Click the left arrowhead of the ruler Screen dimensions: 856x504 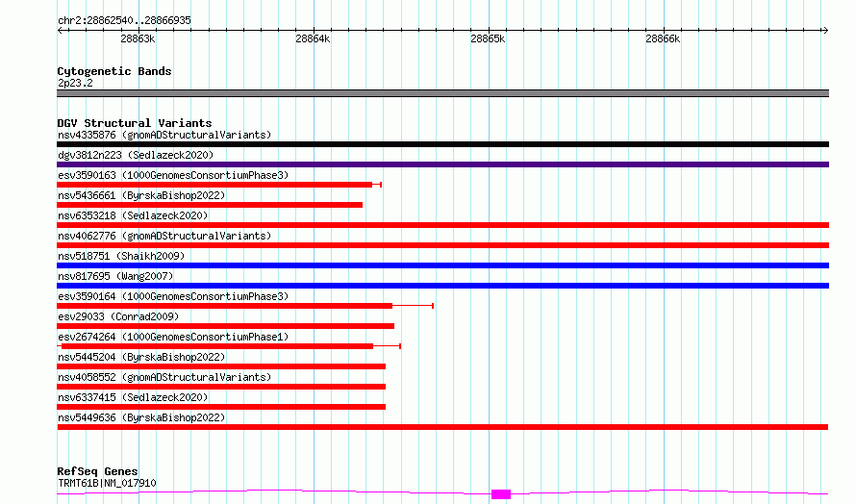point(60,30)
